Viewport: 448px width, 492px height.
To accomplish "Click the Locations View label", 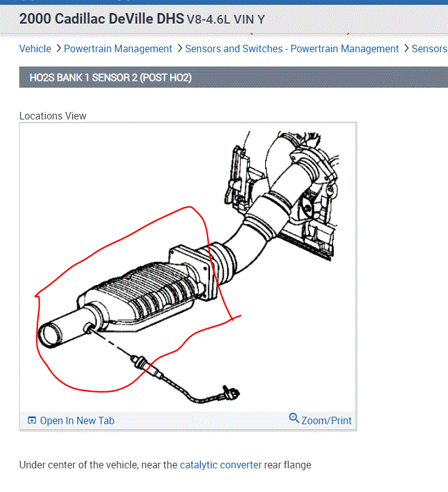I will [x=53, y=116].
